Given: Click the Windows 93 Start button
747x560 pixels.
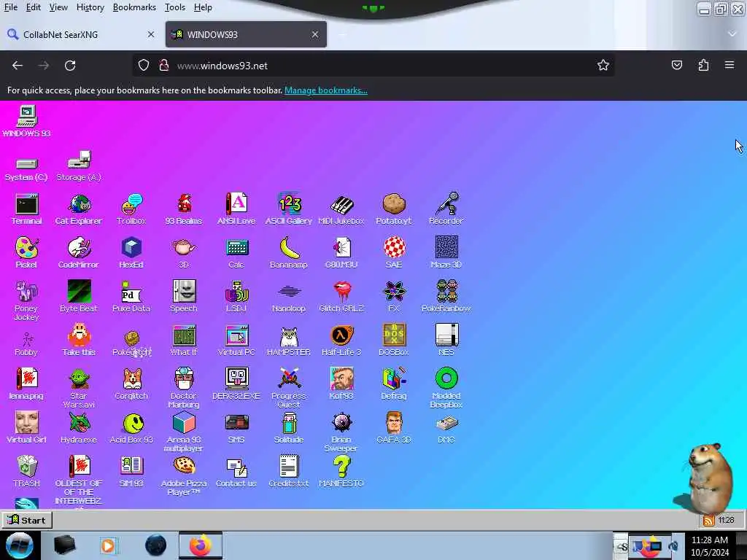Looking at the screenshot, I should pos(27,520).
